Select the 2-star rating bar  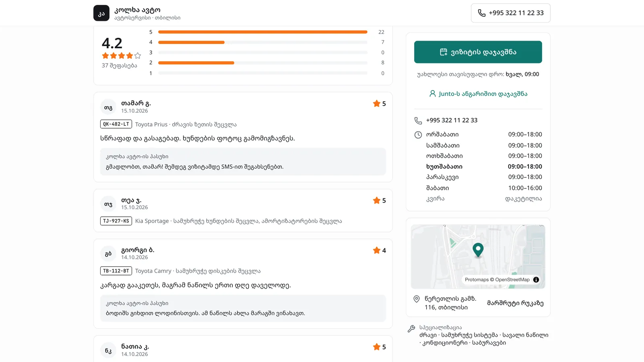point(263,63)
